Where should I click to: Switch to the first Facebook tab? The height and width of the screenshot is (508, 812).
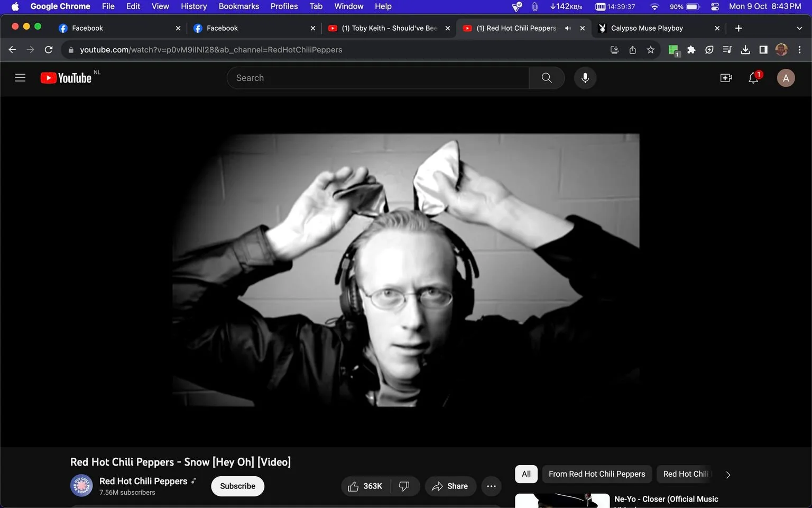pos(119,28)
